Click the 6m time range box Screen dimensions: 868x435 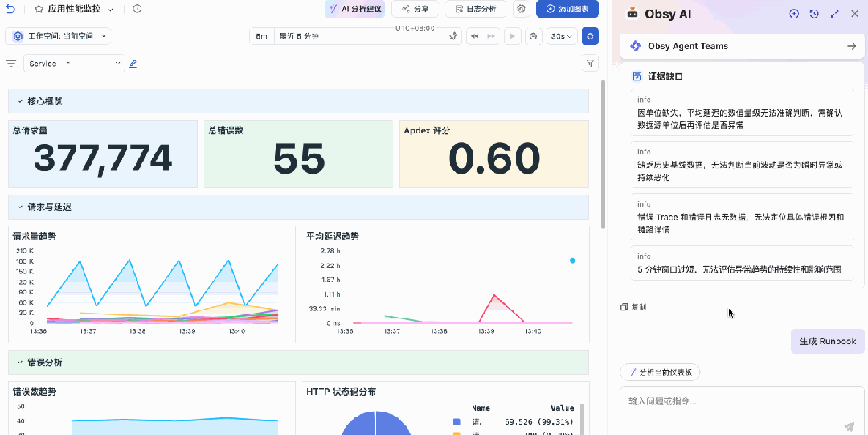pos(262,36)
